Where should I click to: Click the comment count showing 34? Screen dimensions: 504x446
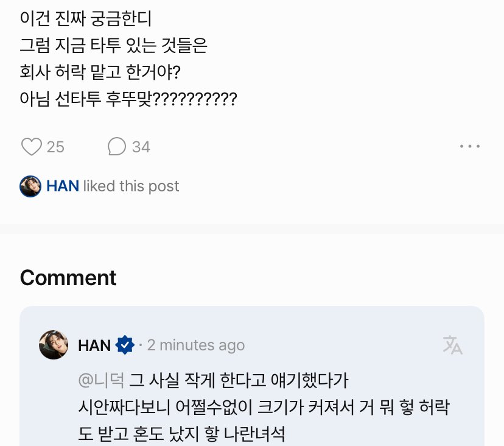click(x=141, y=147)
